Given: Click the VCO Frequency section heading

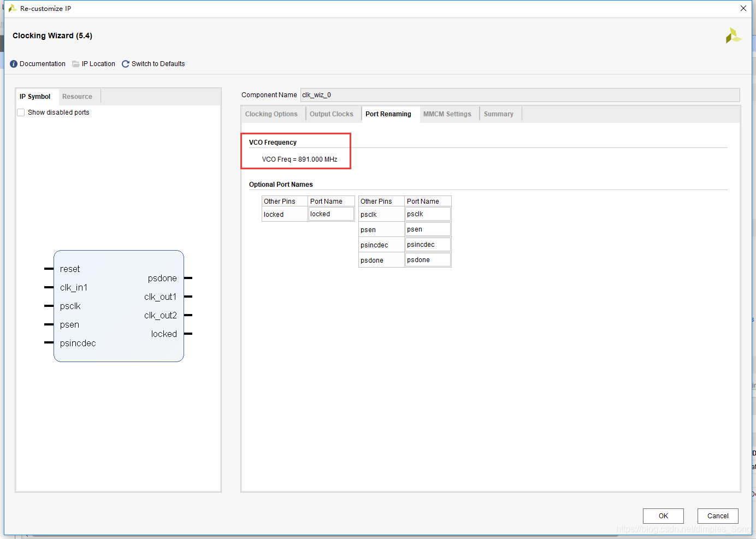Looking at the screenshot, I should tap(273, 143).
